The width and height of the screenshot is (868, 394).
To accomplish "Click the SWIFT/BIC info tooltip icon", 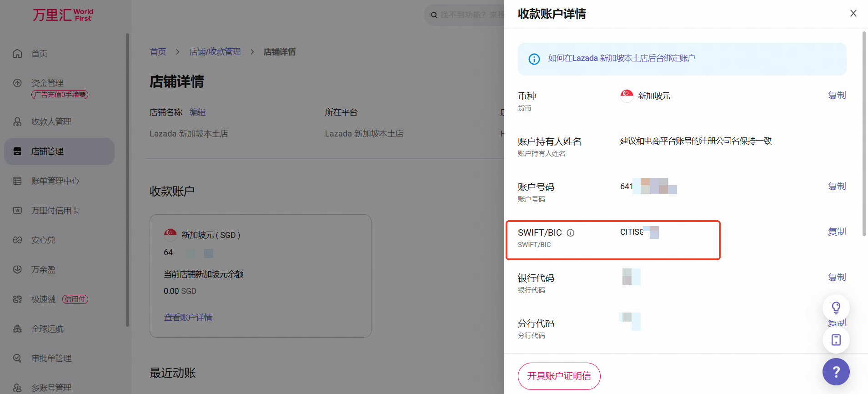I will pyautogui.click(x=571, y=233).
